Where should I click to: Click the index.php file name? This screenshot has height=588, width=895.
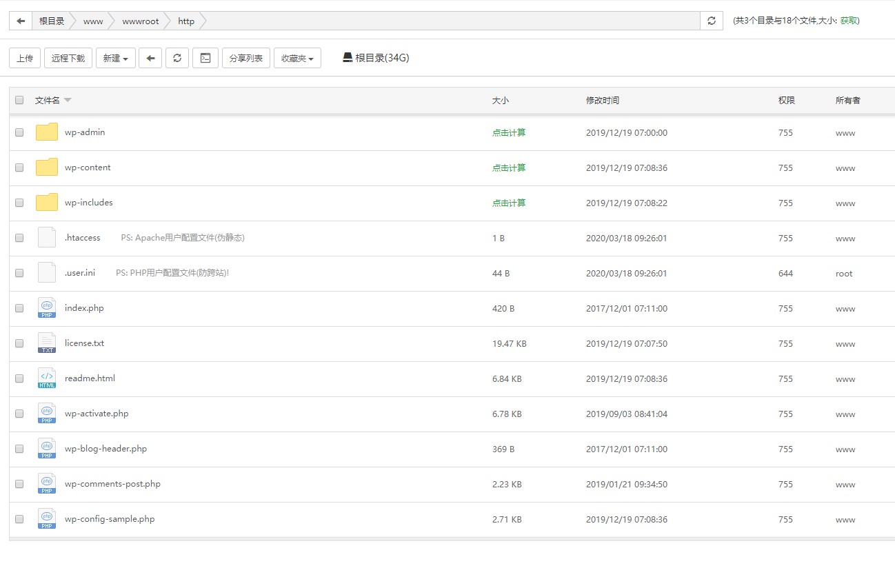84,308
